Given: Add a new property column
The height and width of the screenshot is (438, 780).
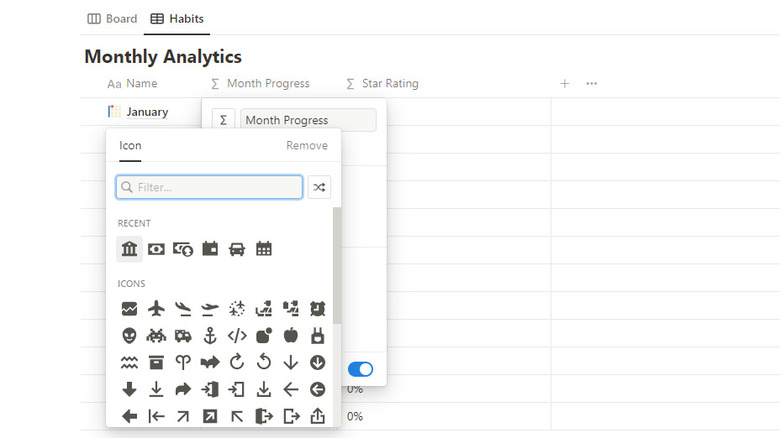Looking at the screenshot, I should (x=565, y=84).
